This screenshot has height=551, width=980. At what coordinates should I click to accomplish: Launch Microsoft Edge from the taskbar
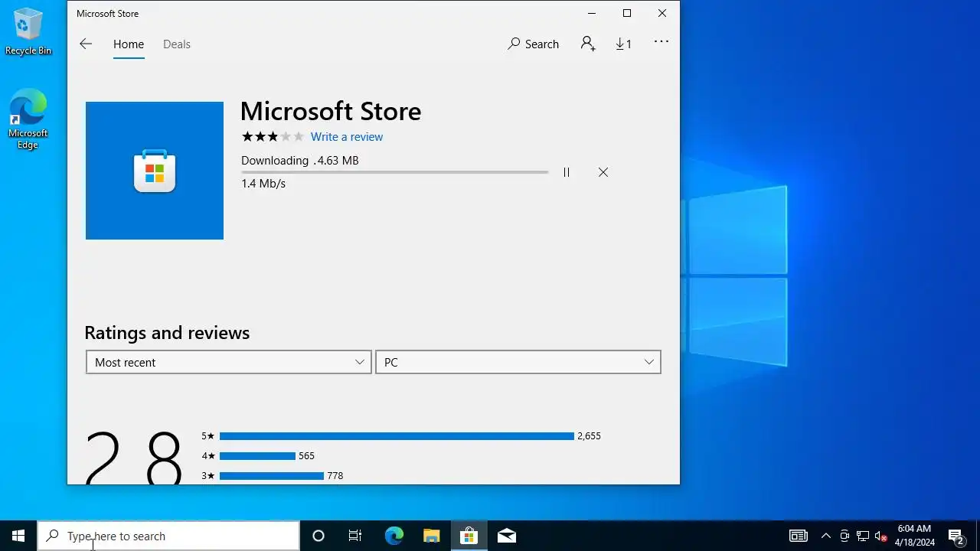point(394,536)
